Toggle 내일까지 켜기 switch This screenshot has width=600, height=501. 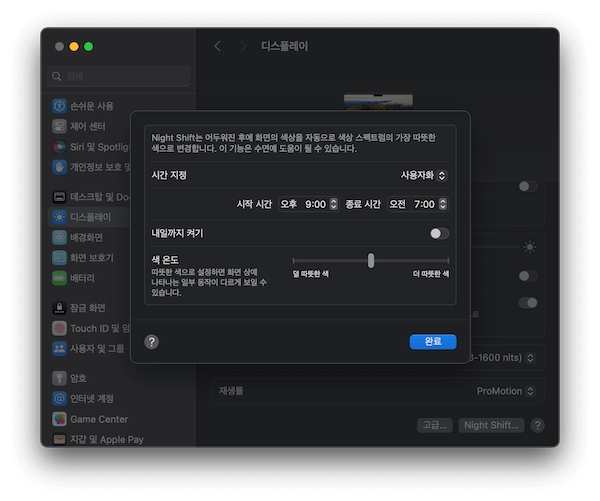[439, 233]
